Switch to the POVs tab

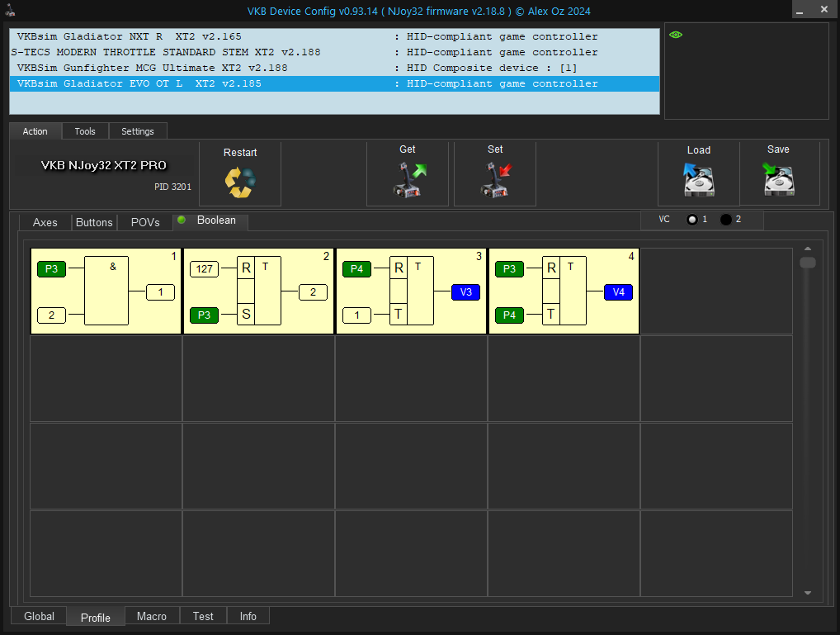coord(145,223)
